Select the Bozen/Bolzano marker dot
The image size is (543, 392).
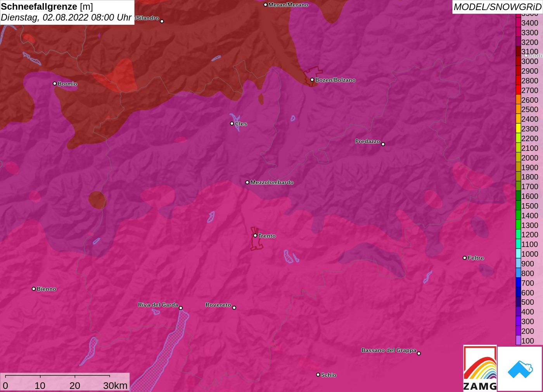click(x=312, y=79)
